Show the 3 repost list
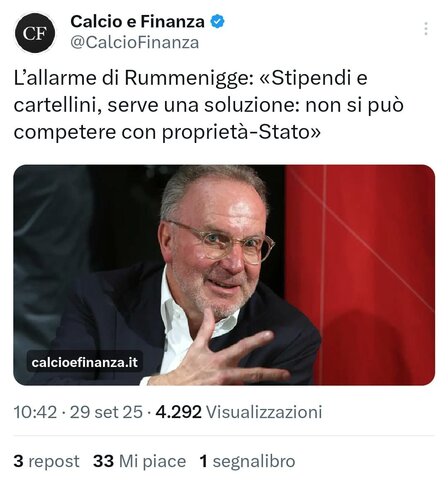 click(x=46, y=461)
